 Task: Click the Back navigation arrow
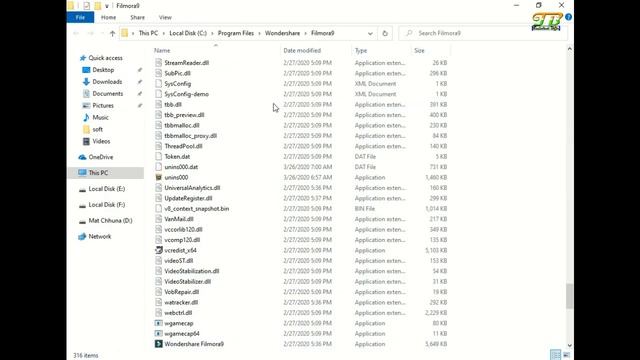pos(76,33)
